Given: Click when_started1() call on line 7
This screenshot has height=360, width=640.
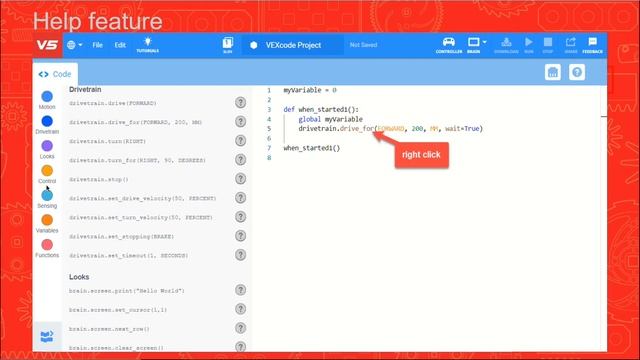Looking at the screenshot, I should (311, 148).
